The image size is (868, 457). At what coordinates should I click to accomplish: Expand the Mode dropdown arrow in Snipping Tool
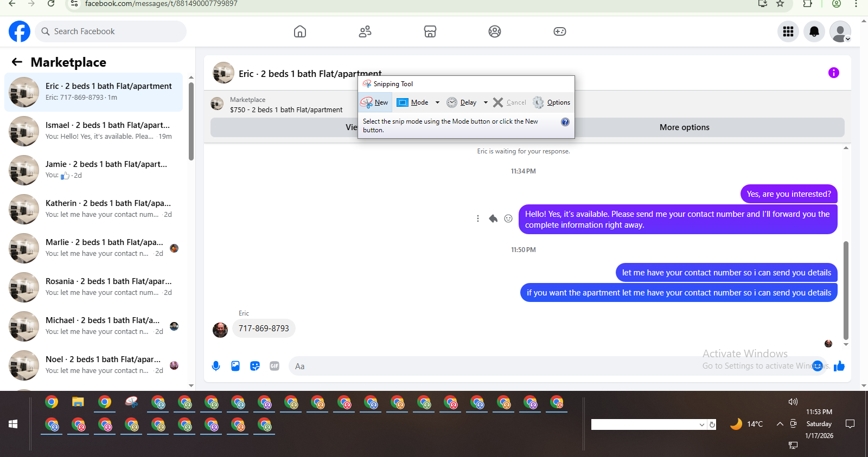pos(437,102)
